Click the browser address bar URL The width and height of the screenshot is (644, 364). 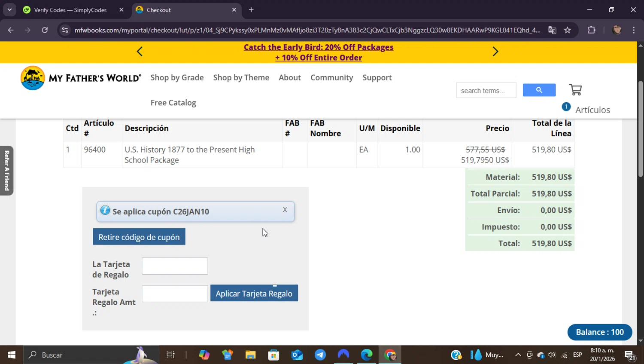tap(307, 30)
